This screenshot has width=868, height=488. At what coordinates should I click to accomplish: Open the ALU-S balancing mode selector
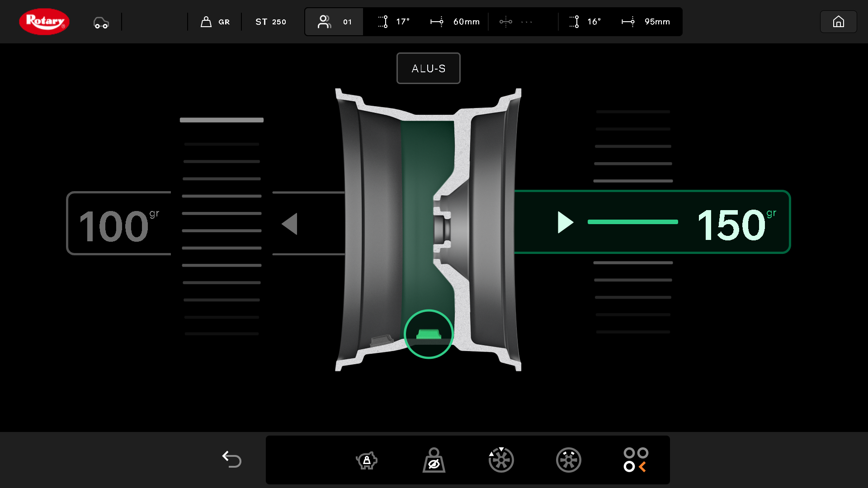[428, 68]
